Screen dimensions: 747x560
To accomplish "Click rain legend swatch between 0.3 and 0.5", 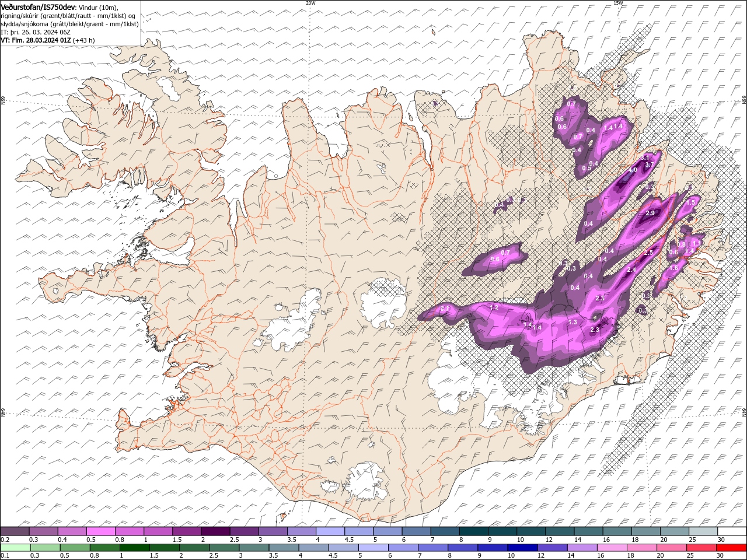I will 46,548.
